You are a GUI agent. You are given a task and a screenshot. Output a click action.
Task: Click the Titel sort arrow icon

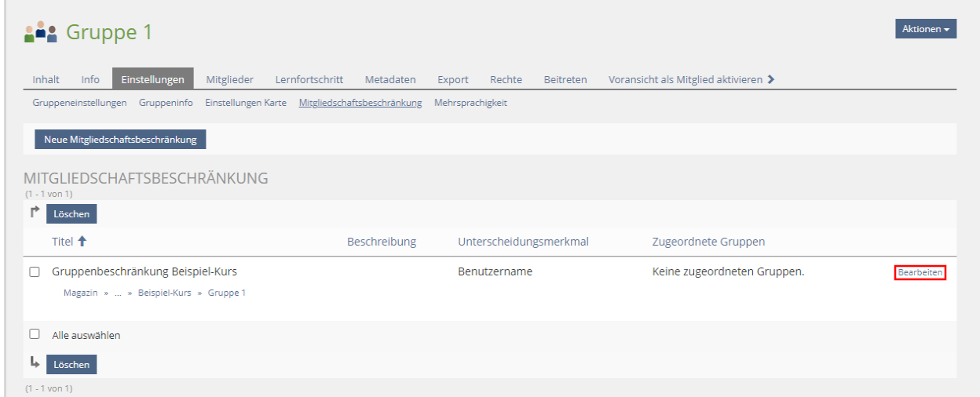pyautogui.click(x=82, y=242)
